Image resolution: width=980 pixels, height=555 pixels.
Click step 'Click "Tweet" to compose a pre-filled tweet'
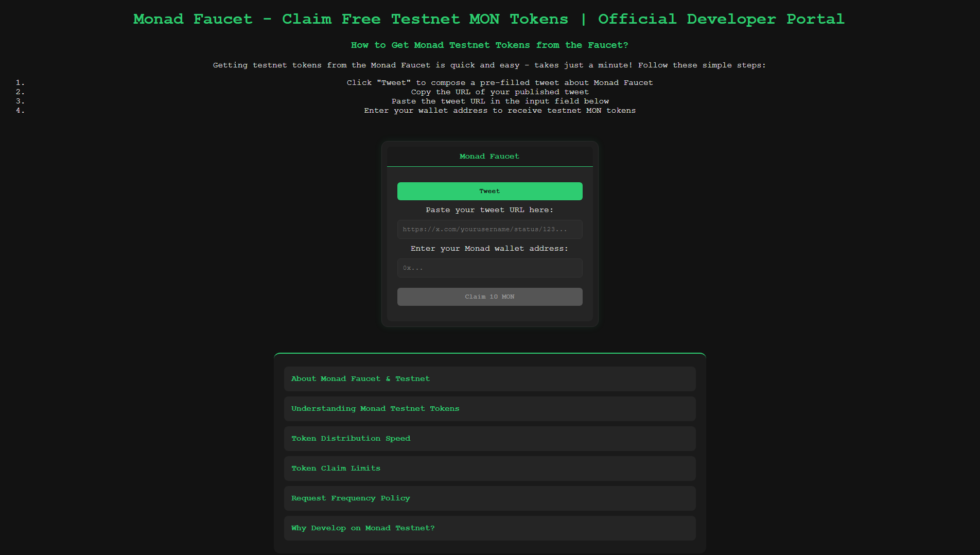pyautogui.click(x=500, y=83)
